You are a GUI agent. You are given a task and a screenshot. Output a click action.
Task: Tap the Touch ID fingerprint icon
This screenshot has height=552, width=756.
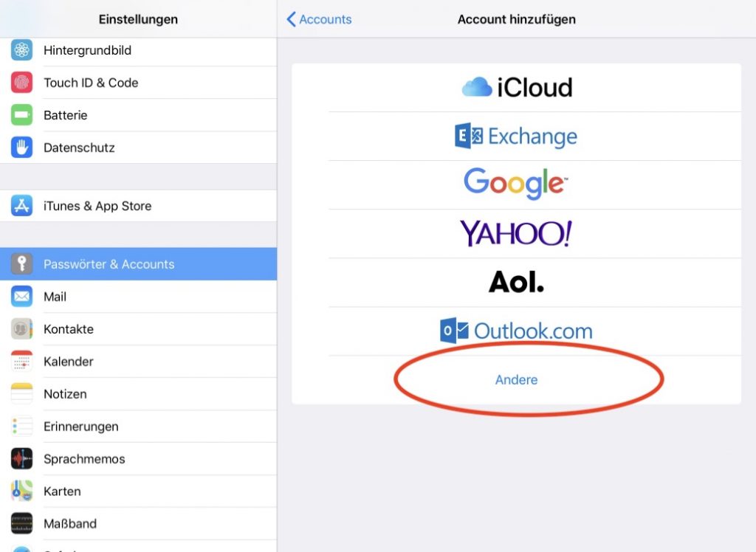tap(21, 83)
